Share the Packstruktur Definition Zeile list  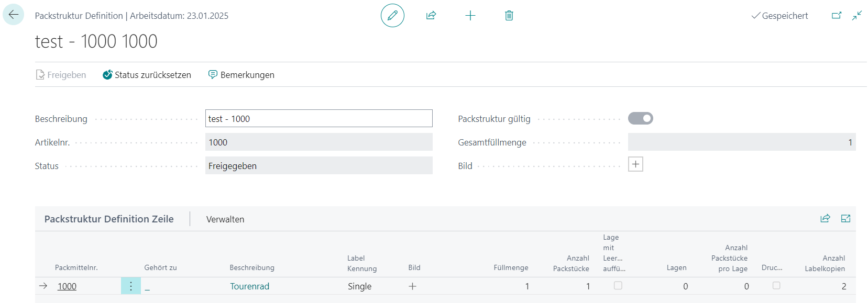pos(825,219)
